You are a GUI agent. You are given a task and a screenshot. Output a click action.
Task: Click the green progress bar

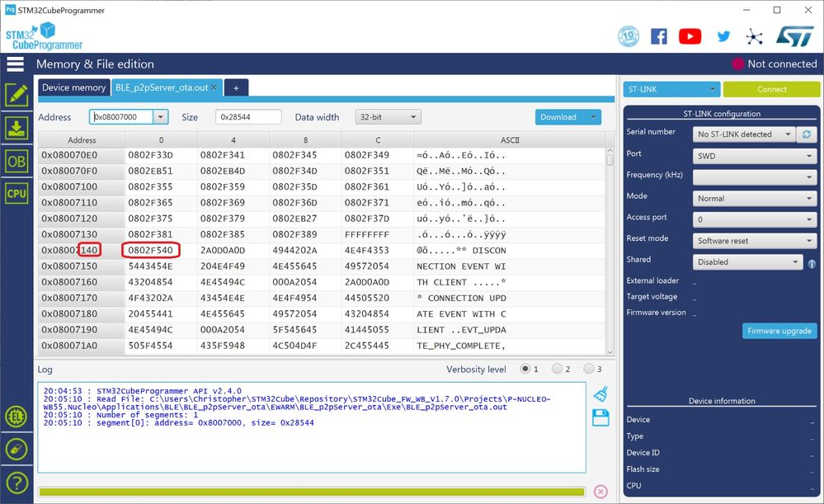coord(312,492)
